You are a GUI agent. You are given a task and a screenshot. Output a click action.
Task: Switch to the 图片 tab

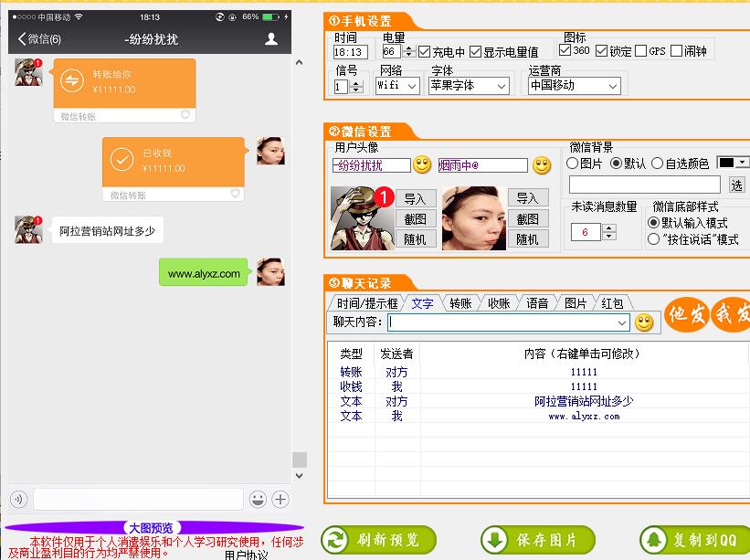click(x=576, y=303)
